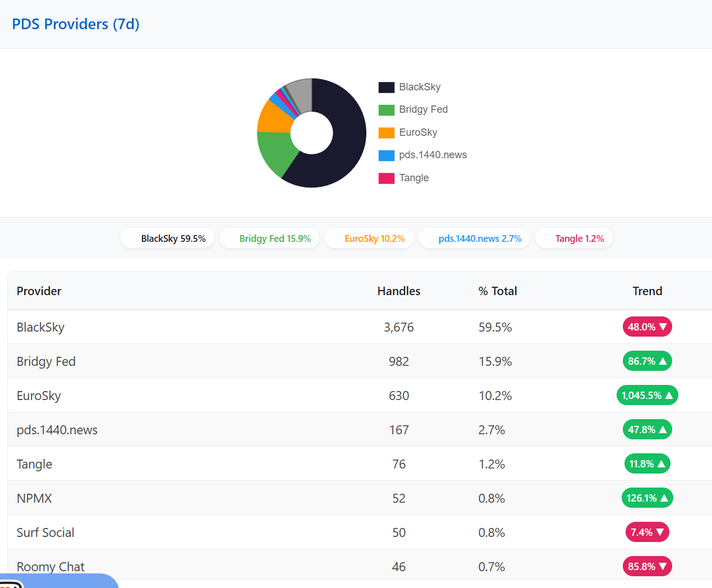Click BlackSky 48.0% down trend badge
The height and width of the screenshot is (588, 712).
coord(647,327)
